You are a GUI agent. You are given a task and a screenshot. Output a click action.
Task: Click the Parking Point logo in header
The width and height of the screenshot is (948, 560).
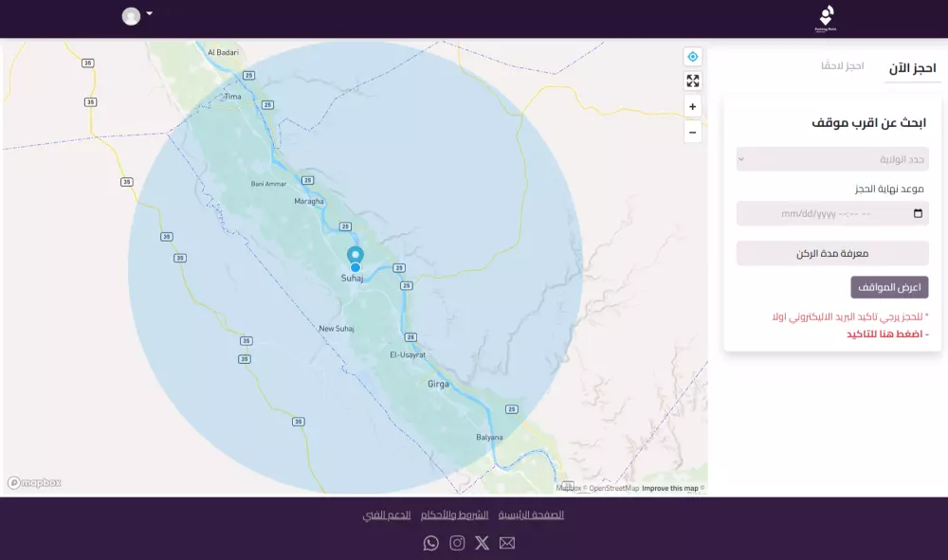point(826,19)
